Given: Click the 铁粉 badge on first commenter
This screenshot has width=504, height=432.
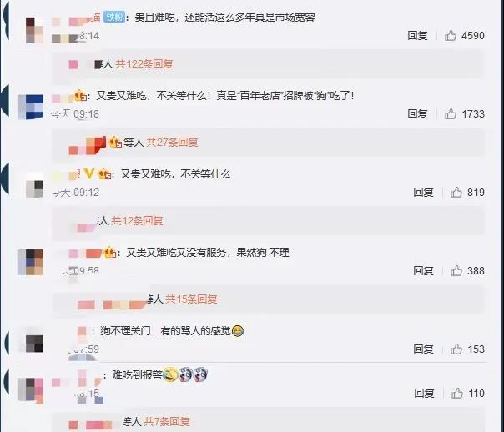Looking at the screenshot, I should [x=114, y=17].
